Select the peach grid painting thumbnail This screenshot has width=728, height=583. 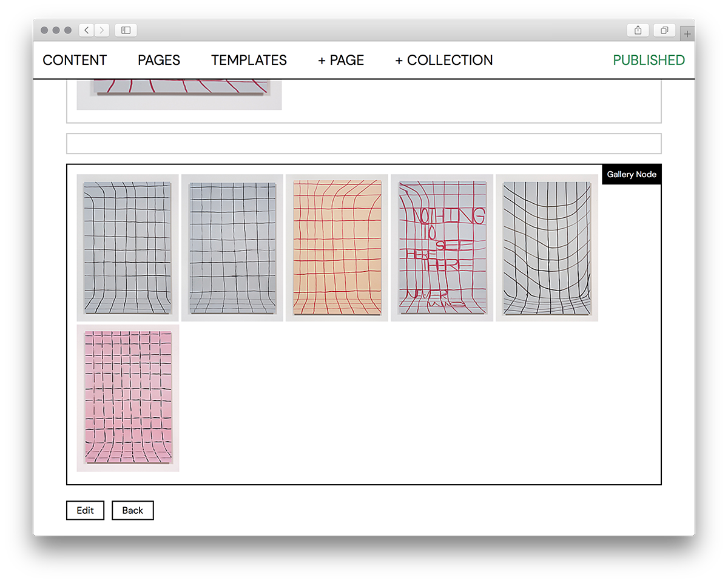click(x=337, y=248)
